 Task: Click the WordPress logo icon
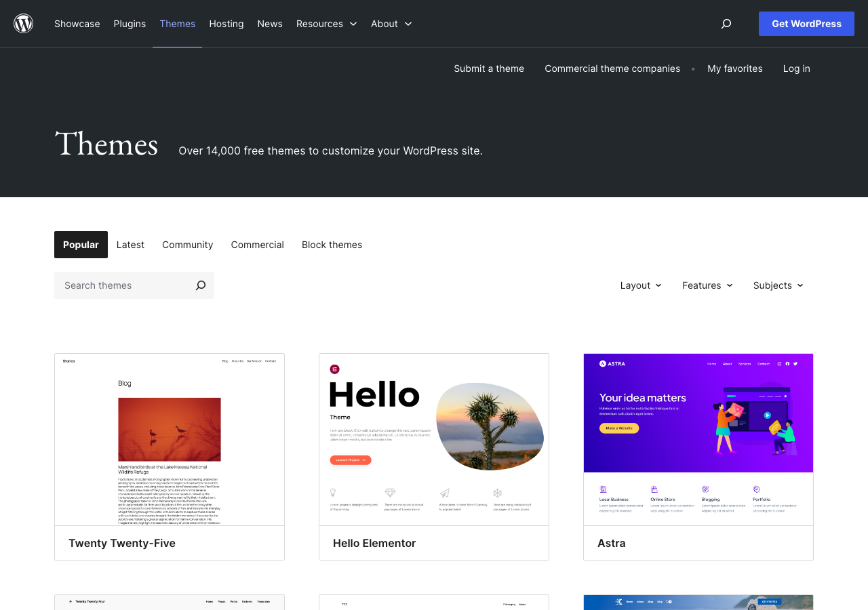pos(24,24)
